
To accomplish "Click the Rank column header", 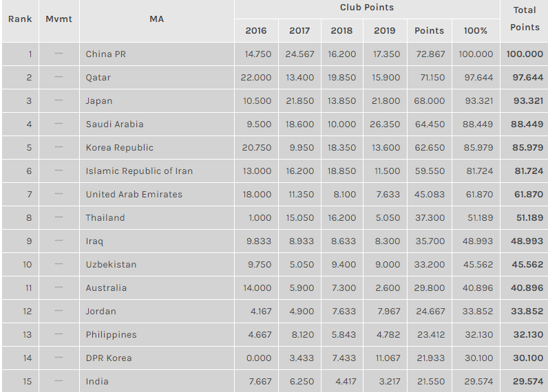I will (20, 19).
